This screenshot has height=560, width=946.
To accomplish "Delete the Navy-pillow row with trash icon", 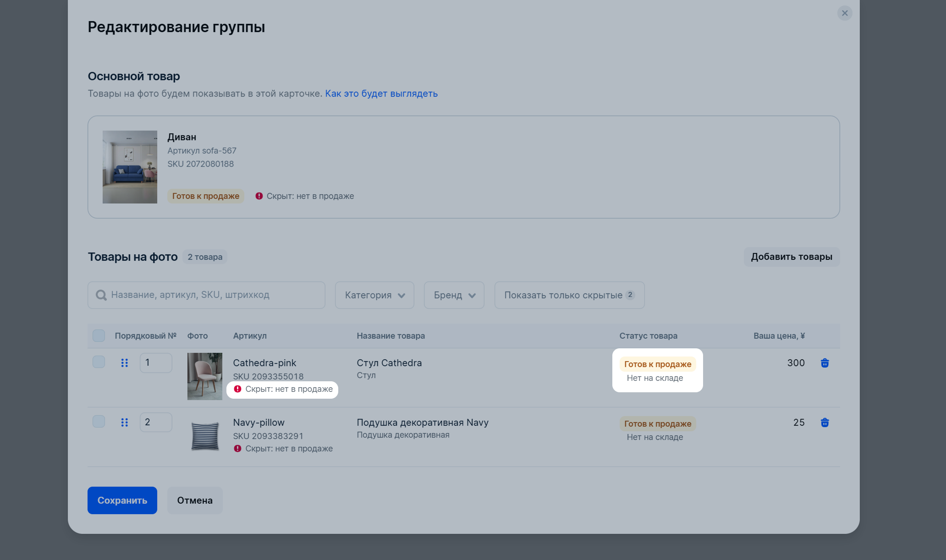I will [x=825, y=423].
